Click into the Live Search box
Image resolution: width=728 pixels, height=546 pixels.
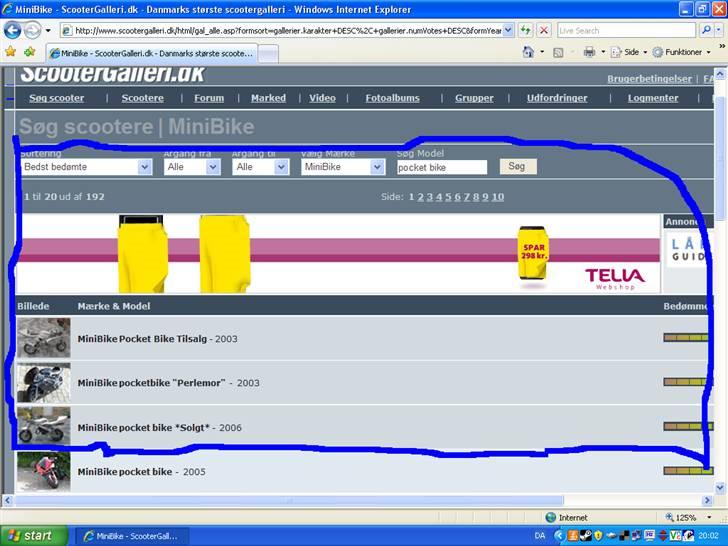(x=626, y=31)
